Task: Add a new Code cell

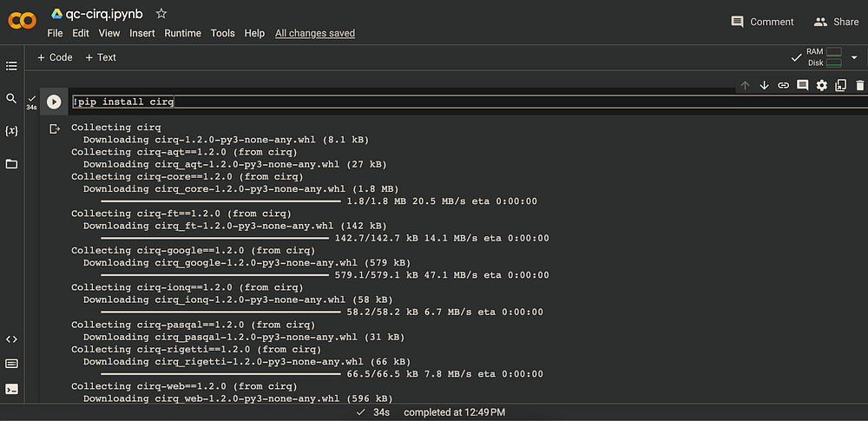Action: [x=55, y=57]
